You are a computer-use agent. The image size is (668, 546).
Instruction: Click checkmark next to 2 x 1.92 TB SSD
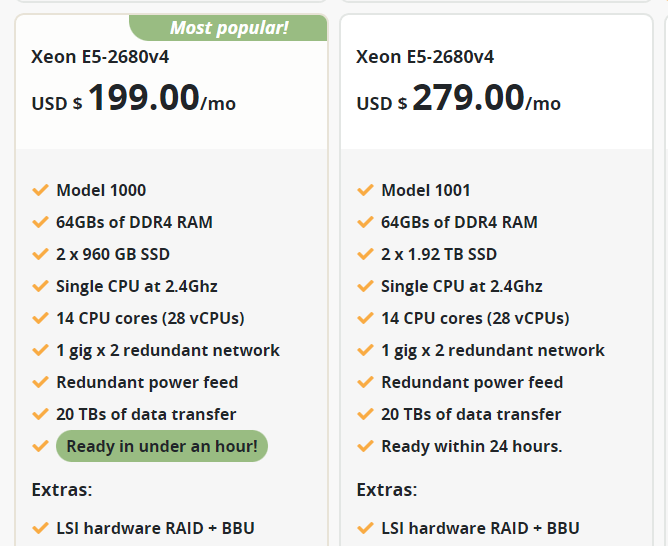(365, 254)
